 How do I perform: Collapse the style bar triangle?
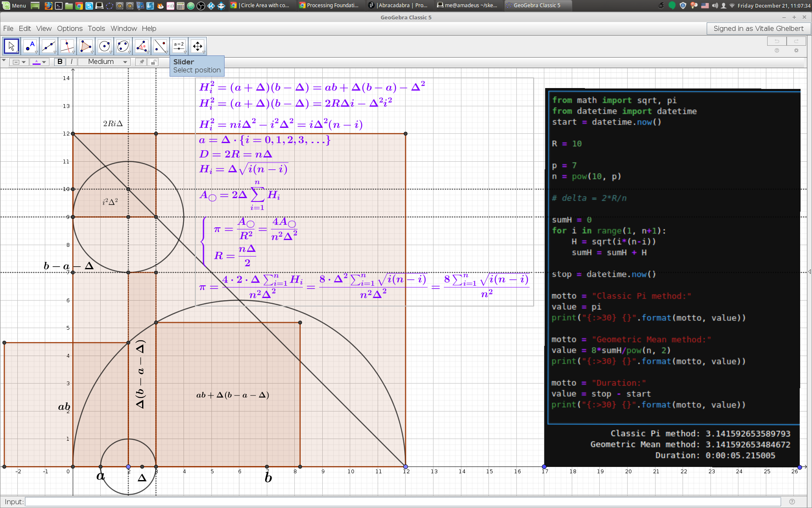coord(4,61)
